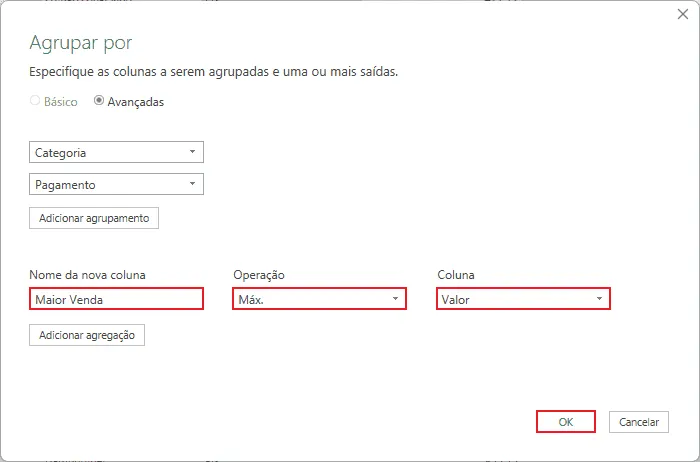
Task: Select the Básico radio button
Action: click(x=35, y=100)
